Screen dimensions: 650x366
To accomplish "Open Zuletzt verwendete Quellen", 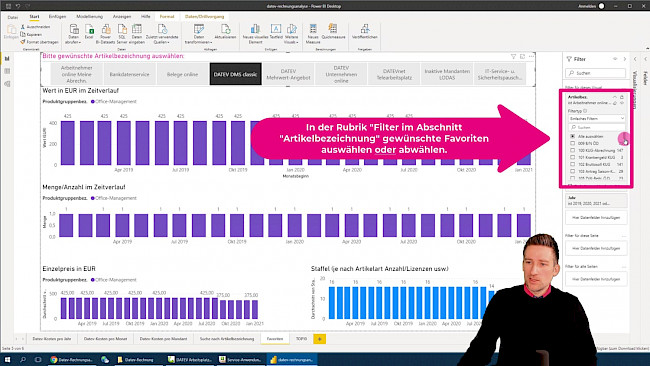I will [x=162, y=34].
